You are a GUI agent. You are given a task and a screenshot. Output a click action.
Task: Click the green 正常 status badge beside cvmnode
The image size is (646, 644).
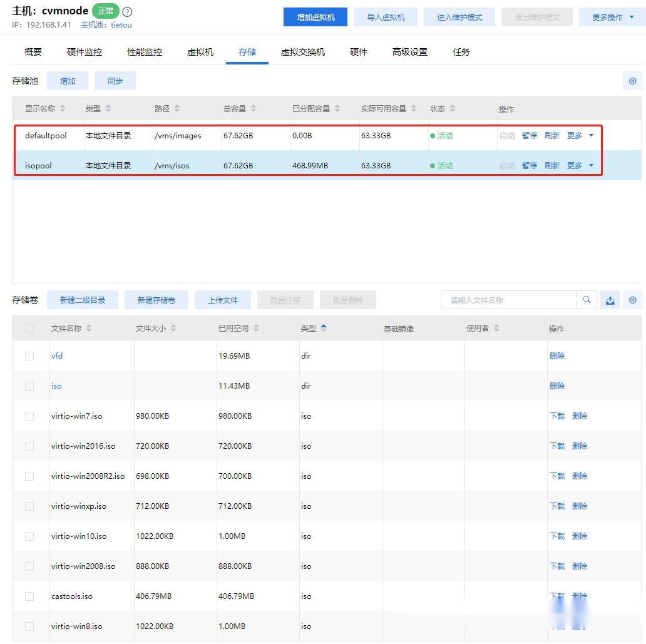pos(105,10)
